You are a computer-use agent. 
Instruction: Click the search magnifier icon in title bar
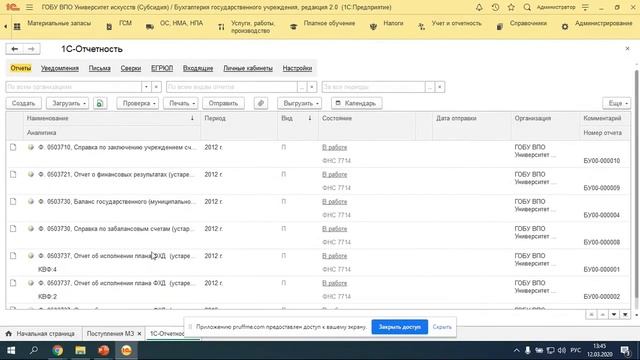[527, 7]
